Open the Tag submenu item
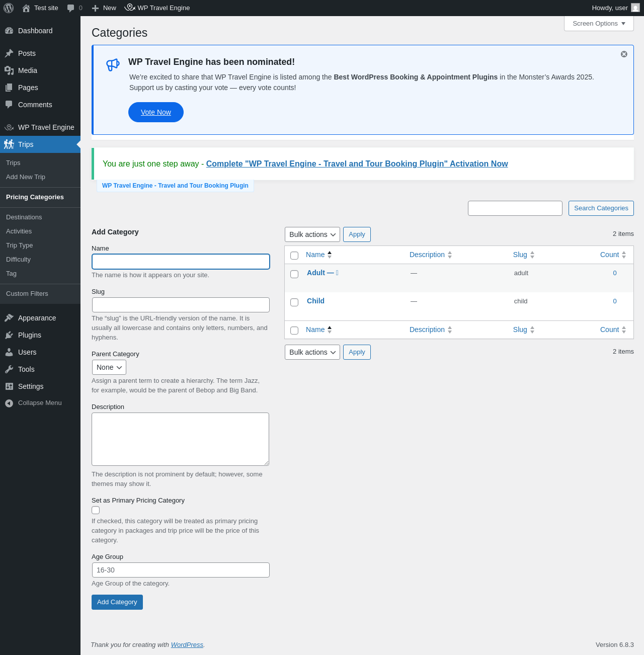The image size is (644, 655). tap(40, 274)
